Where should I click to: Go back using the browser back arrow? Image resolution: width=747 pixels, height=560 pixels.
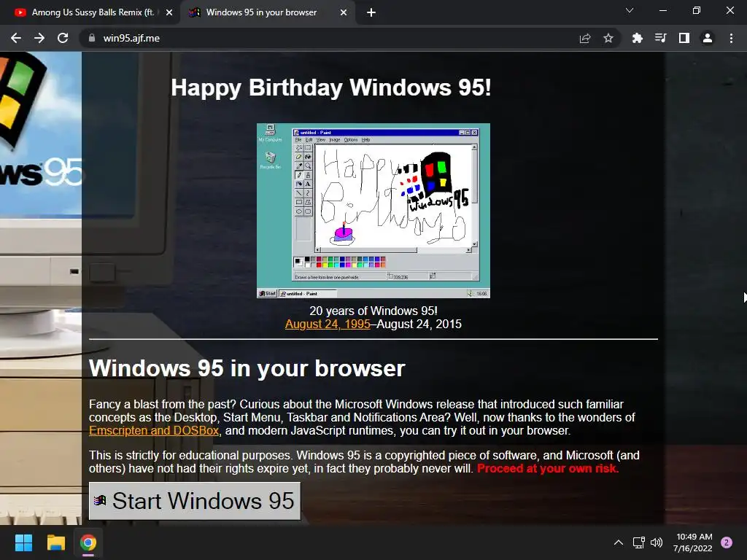(x=16, y=38)
